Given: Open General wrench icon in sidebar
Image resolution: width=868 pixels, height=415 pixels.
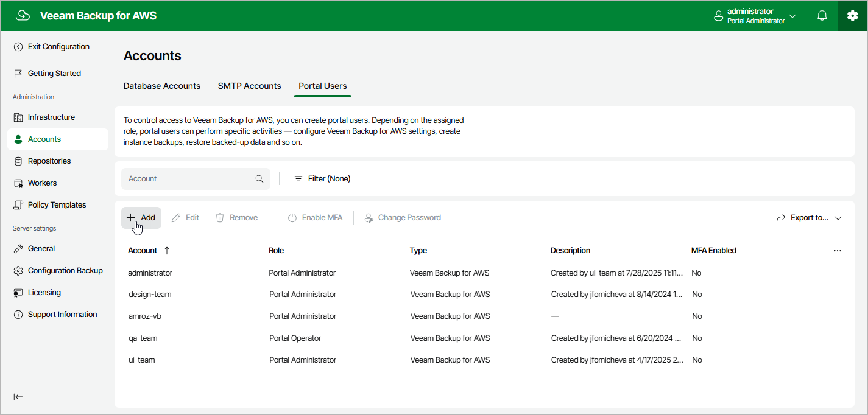Looking at the screenshot, I should [x=18, y=249].
